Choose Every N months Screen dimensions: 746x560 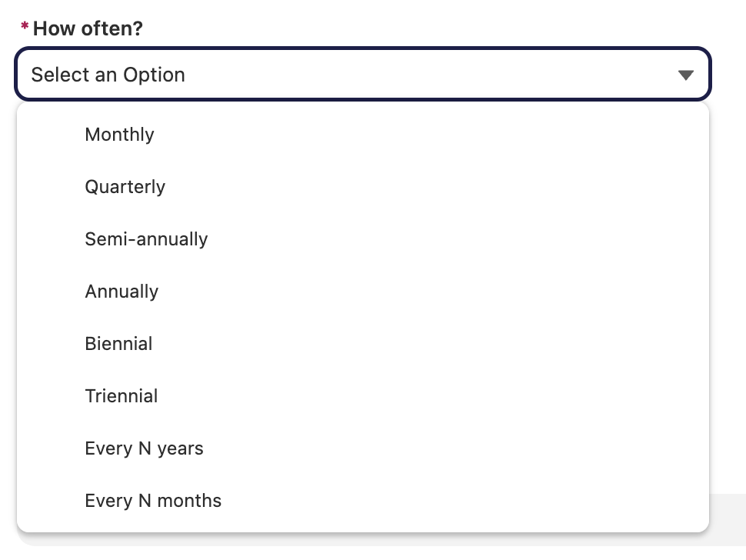[x=362, y=501]
